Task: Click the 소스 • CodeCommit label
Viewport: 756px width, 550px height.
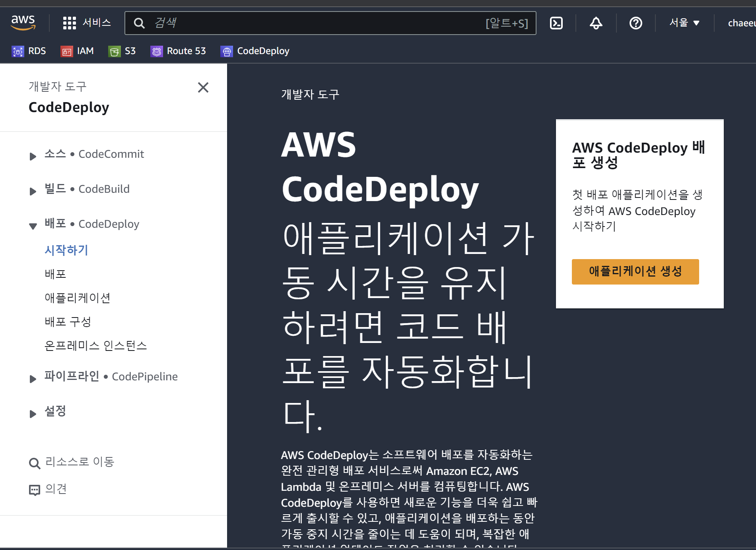Action: pos(94,154)
